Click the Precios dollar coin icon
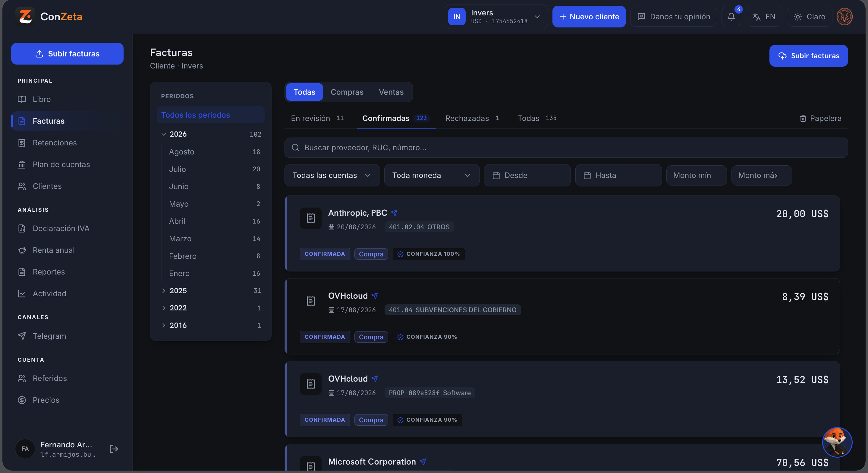Screen dimensions: 868x473 22,400
